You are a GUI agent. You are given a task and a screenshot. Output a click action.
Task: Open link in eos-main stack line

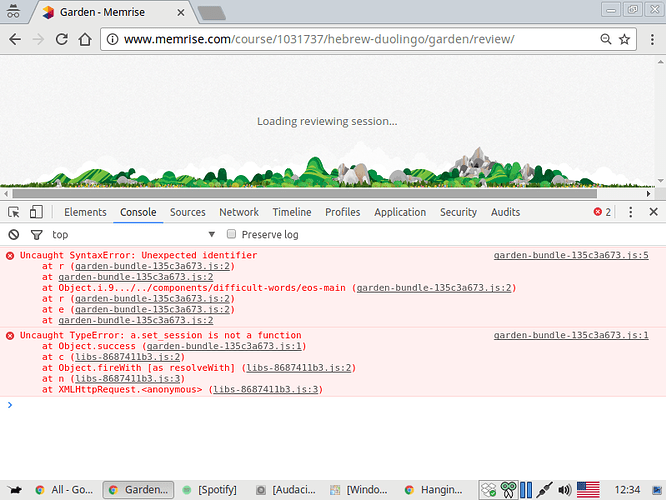pos(434,288)
